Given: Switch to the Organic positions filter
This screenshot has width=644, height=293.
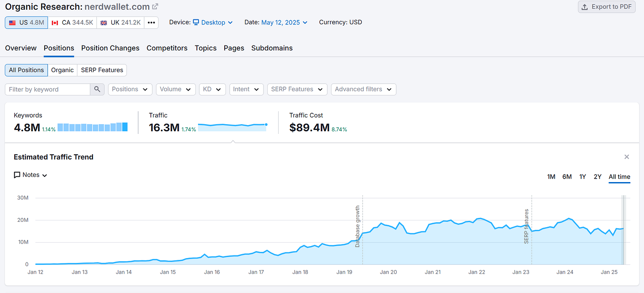Looking at the screenshot, I should click(x=62, y=70).
